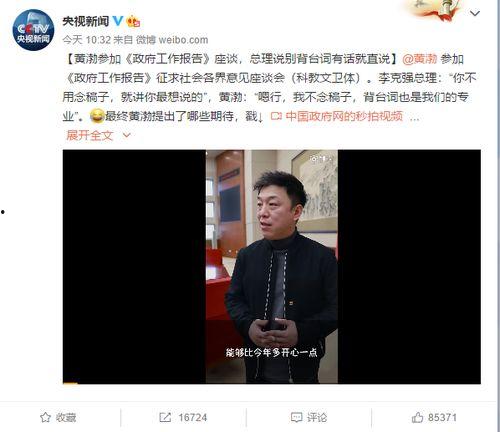Click the star 收藏 favorite icon

point(45,417)
